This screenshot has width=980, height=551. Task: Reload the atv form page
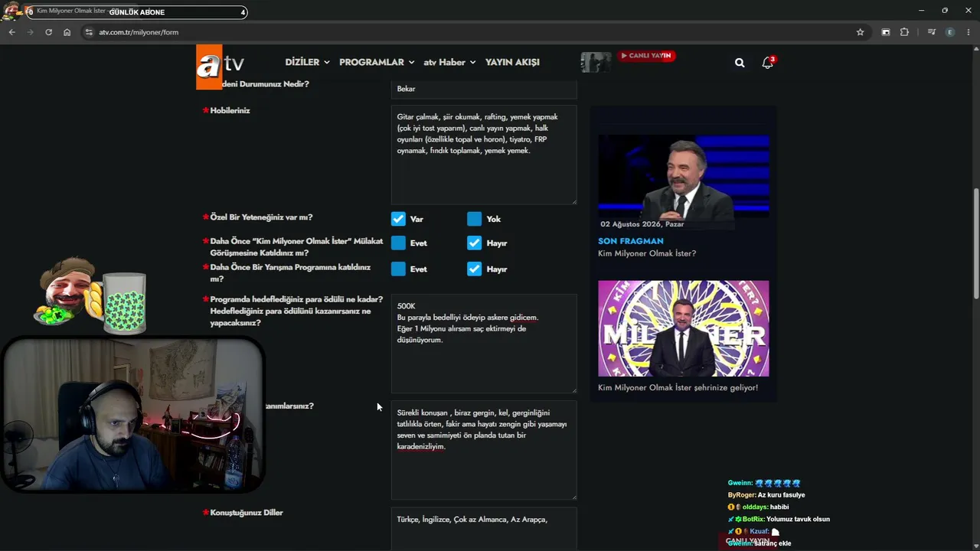(48, 32)
